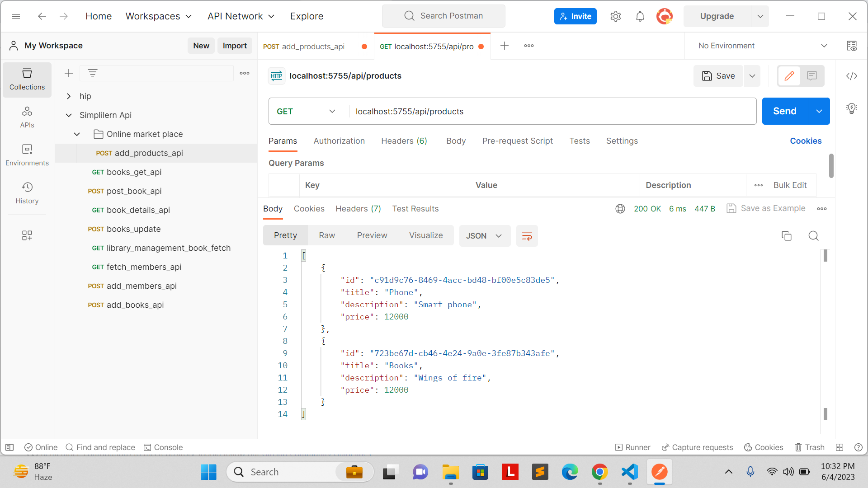Launch the Collection Runner
Viewport: 868px width, 488px height.
pos(632,447)
